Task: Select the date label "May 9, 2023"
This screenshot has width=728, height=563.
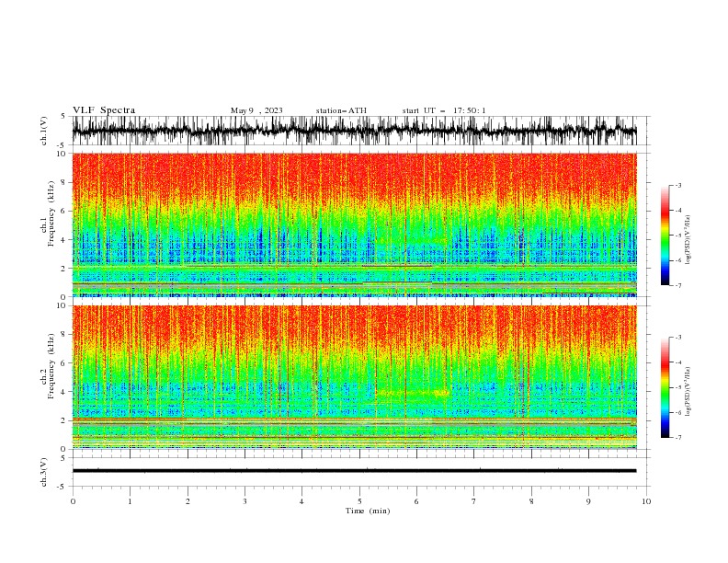Action: coord(256,110)
